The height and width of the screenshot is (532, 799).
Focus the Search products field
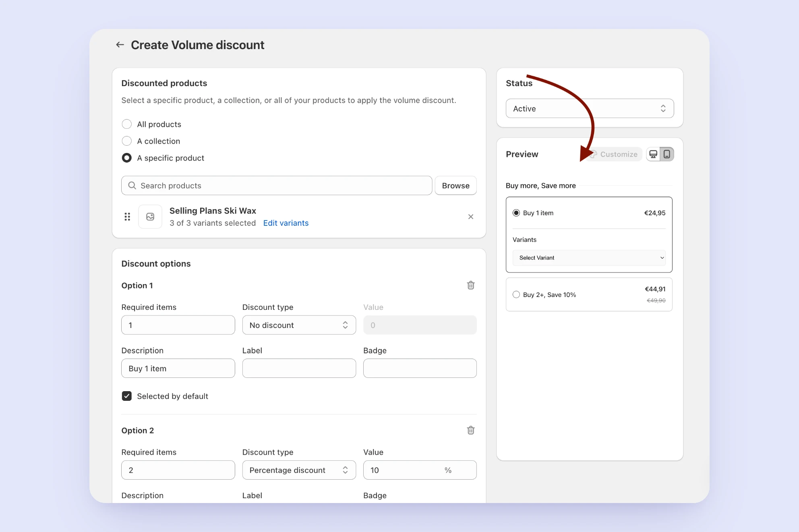pyautogui.click(x=277, y=186)
